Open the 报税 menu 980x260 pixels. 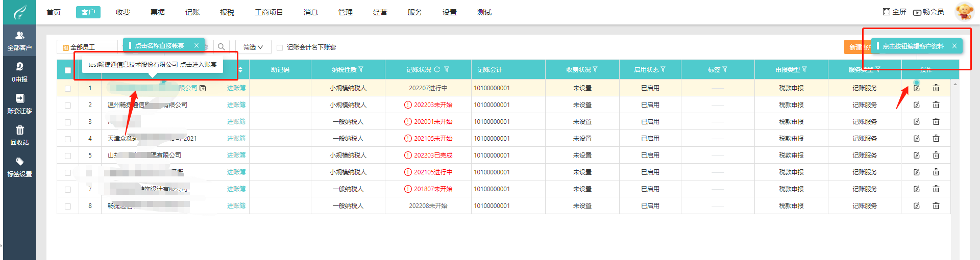click(227, 12)
